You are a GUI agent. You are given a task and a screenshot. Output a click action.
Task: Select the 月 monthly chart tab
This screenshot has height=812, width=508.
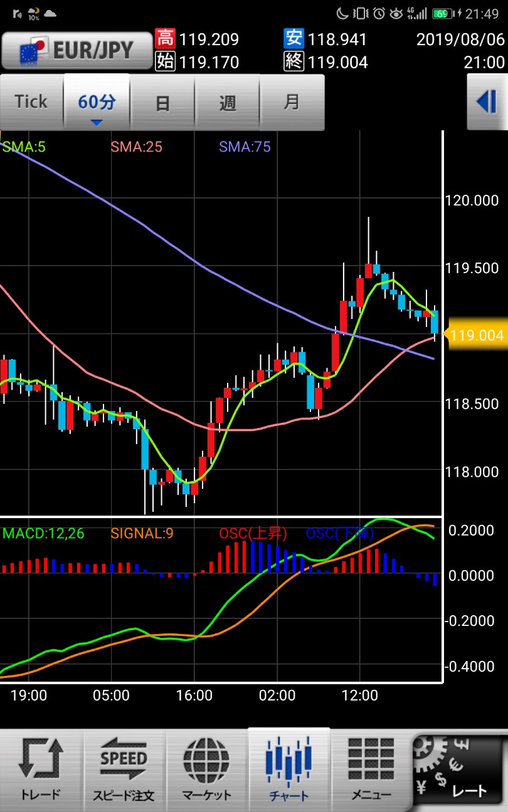coord(292,101)
